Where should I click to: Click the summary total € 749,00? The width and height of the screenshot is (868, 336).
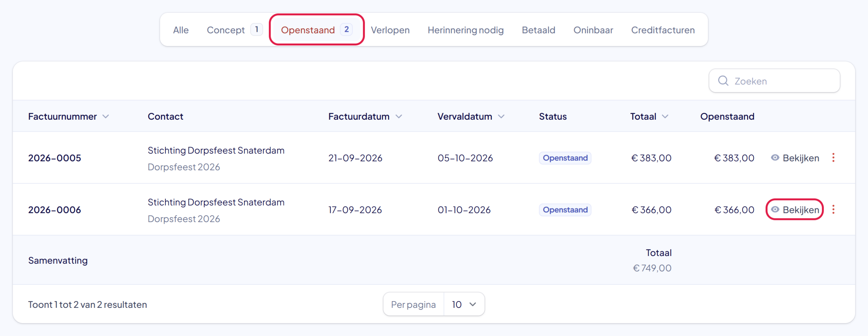652,268
